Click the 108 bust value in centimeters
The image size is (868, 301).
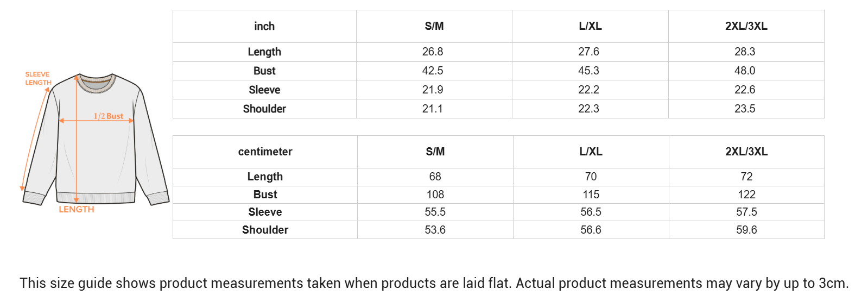[x=435, y=195]
